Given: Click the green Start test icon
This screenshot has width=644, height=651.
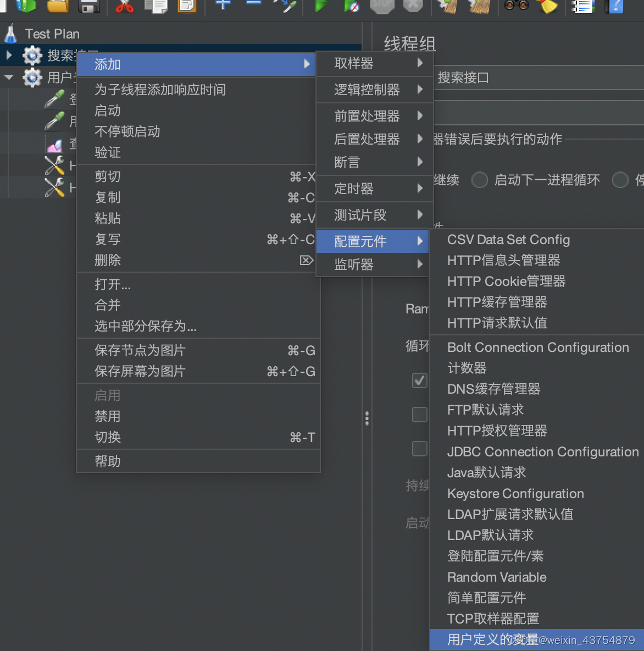Looking at the screenshot, I should point(321,5).
